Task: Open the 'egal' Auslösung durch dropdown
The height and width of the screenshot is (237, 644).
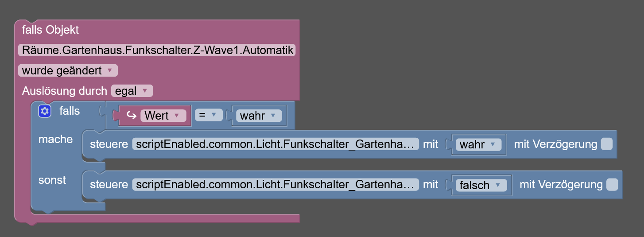Action: 132,91
